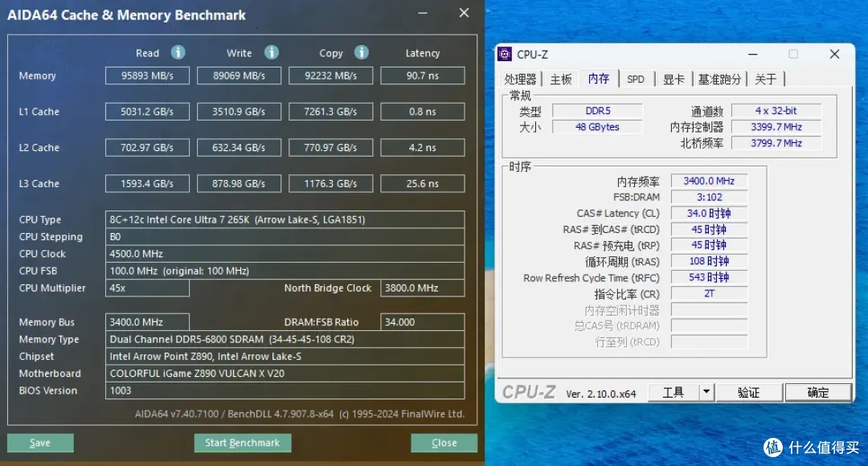Click the L2 Cache Read value 702.97 GB/s

147,148
